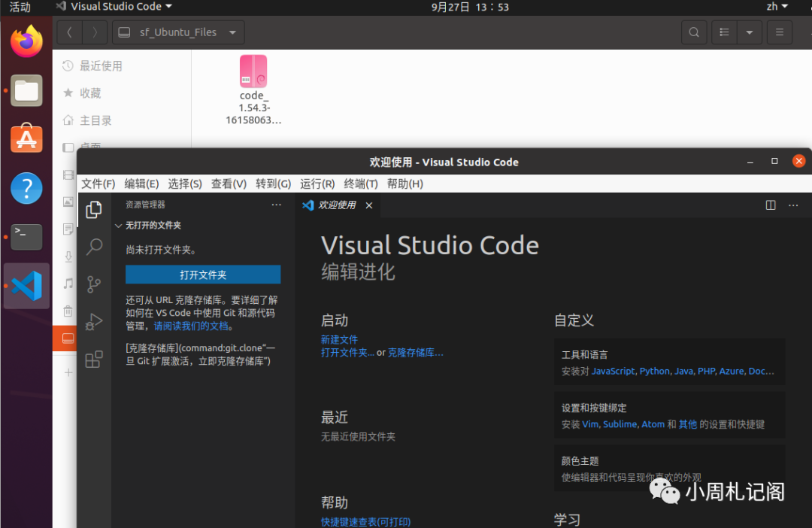
Task: Open the Extensions view in activity bar
Action: (94, 359)
